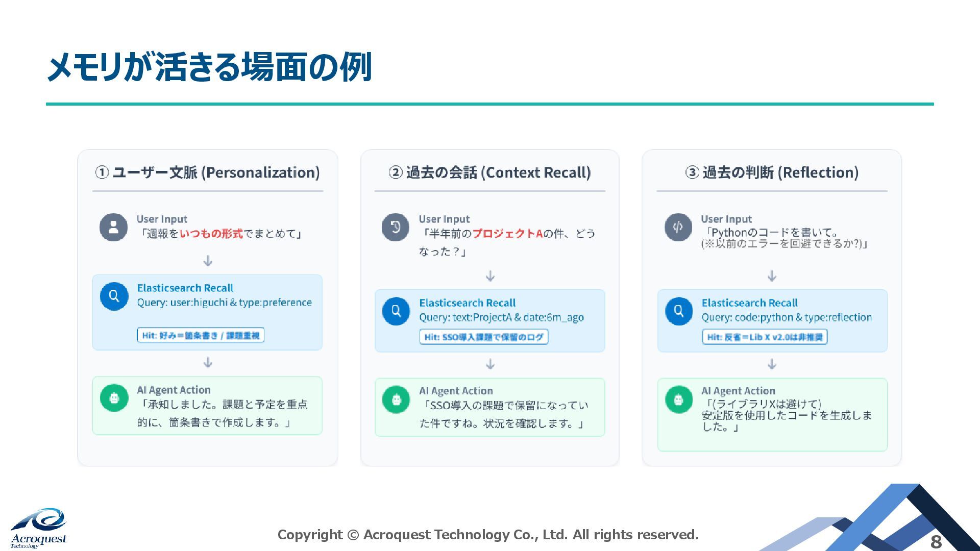980x551 pixels.
Task: Click the Hit badge about Lib X v2.0
Action: (x=765, y=337)
